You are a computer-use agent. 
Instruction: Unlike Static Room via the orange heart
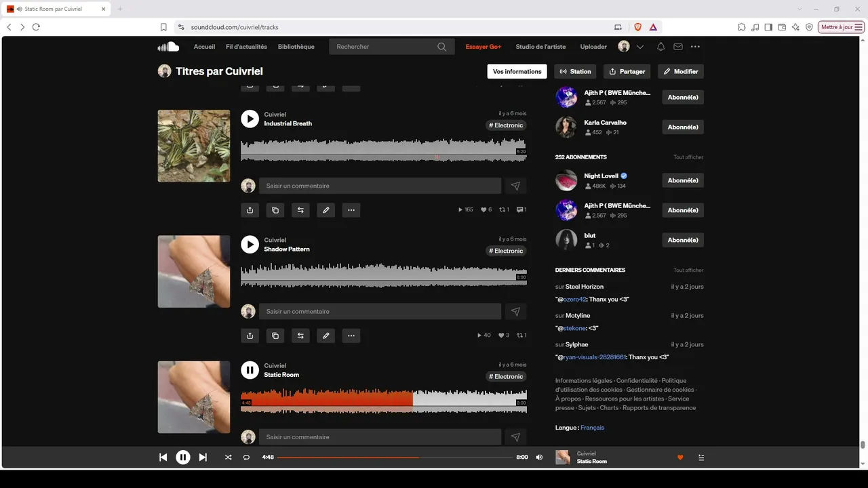[x=680, y=457]
